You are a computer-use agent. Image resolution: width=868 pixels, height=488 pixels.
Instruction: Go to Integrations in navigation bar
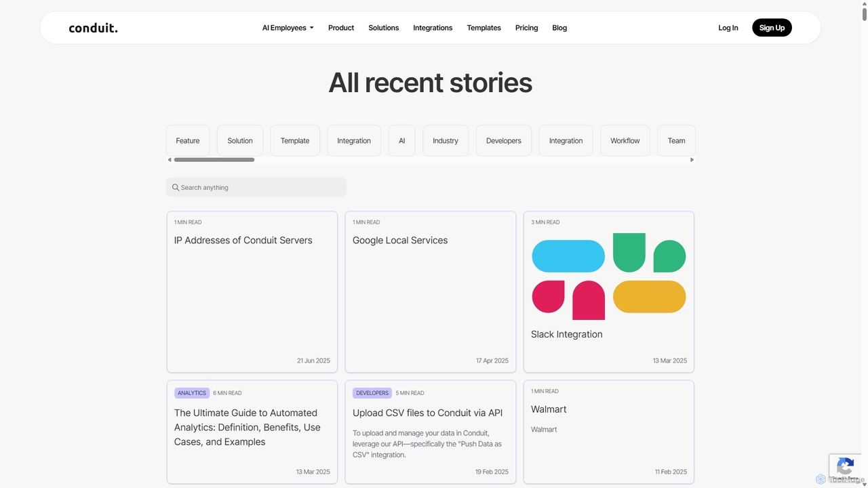(433, 28)
